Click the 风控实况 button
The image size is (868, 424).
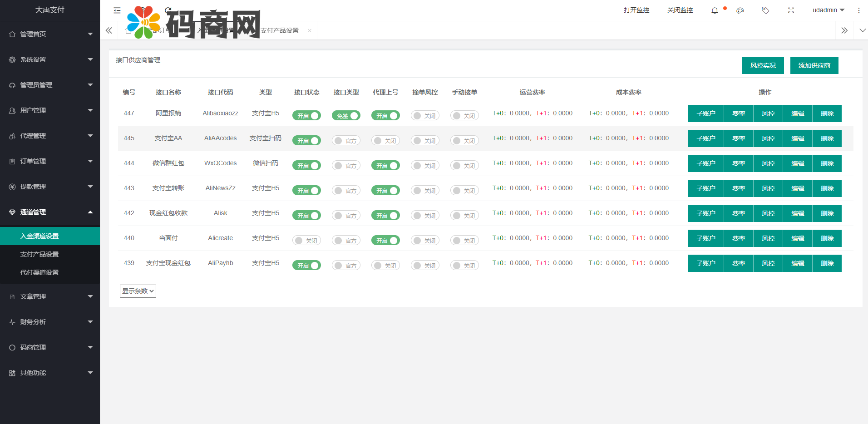click(763, 65)
